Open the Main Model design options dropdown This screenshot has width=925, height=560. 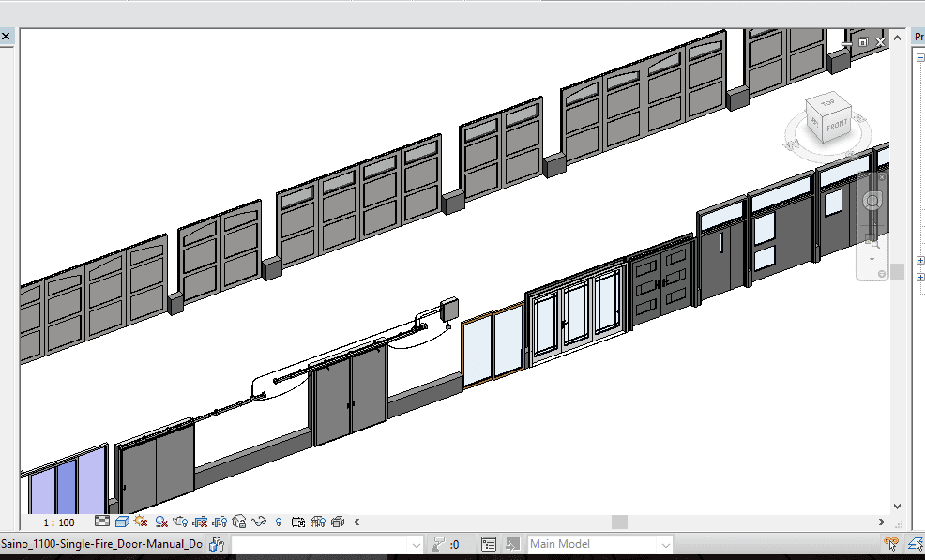point(665,544)
